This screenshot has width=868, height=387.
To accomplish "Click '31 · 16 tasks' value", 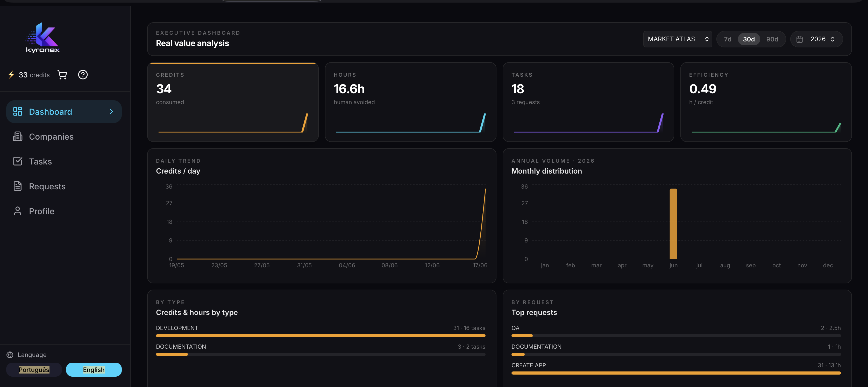I will 469,328.
